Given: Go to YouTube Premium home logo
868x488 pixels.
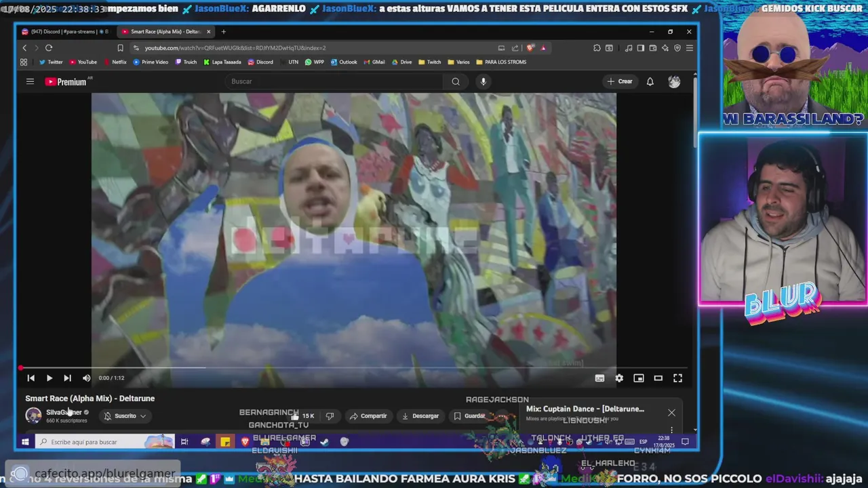Looking at the screenshot, I should pyautogui.click(x=66, y=81).
